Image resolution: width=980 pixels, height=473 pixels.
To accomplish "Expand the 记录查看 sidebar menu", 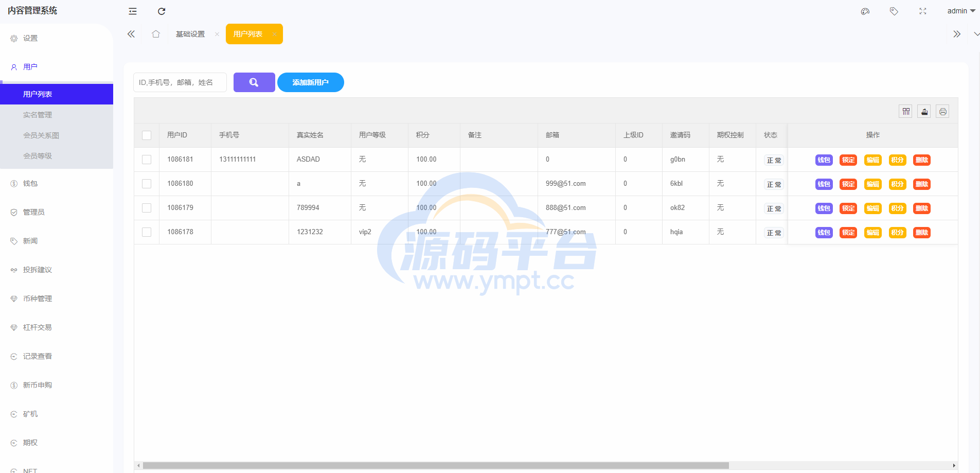I will 57,356.
